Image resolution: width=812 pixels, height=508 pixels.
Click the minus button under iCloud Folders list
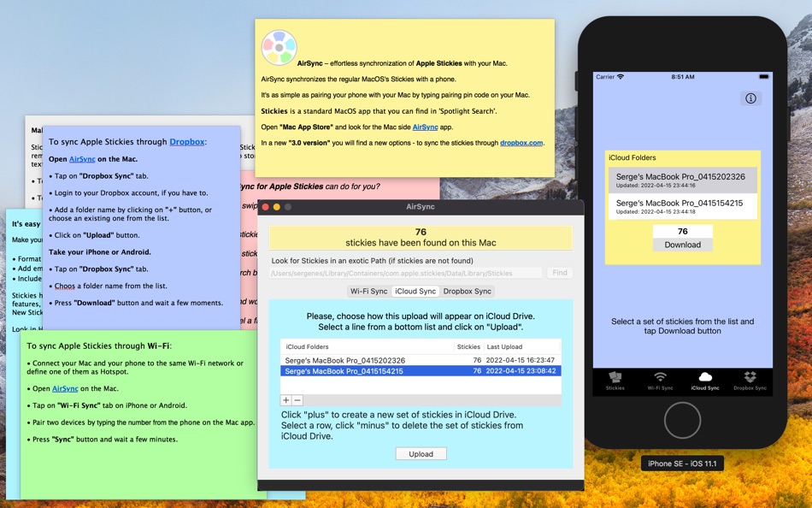click(297, 400)
